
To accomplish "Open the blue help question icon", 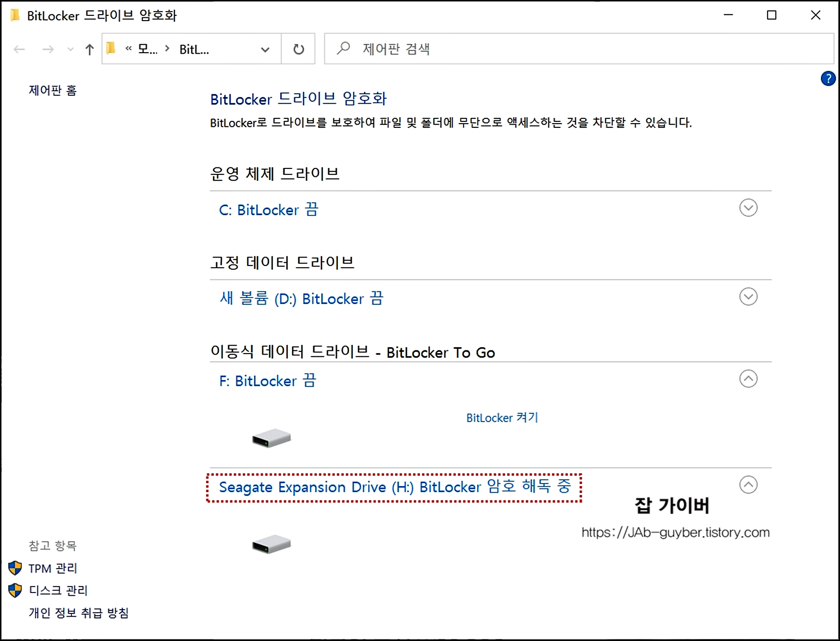I will click(828, 78).
